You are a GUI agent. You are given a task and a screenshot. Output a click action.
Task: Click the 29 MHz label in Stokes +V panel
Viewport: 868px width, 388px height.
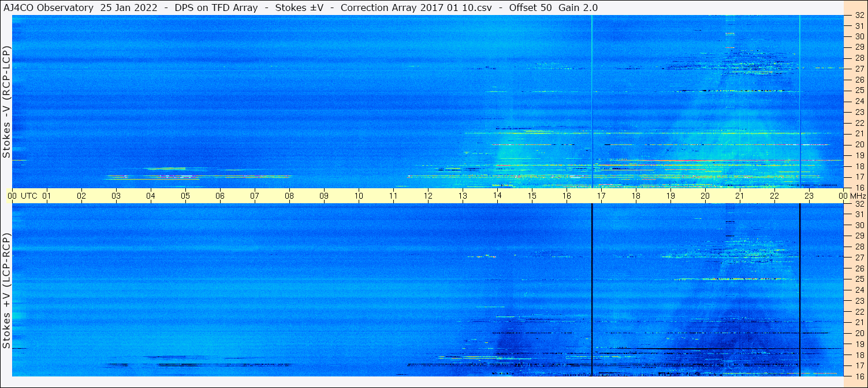click(859, 236)
